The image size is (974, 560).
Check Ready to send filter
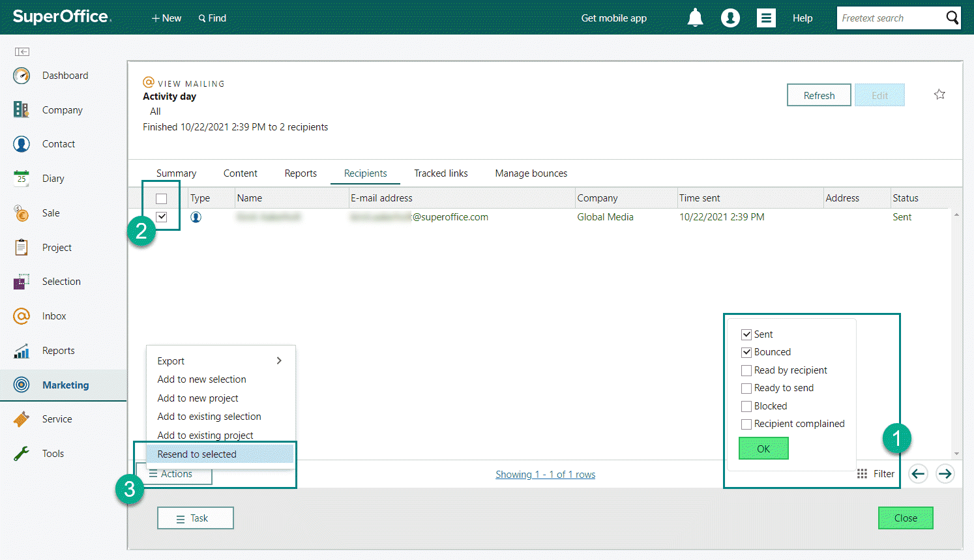click(x=746, y=388)
